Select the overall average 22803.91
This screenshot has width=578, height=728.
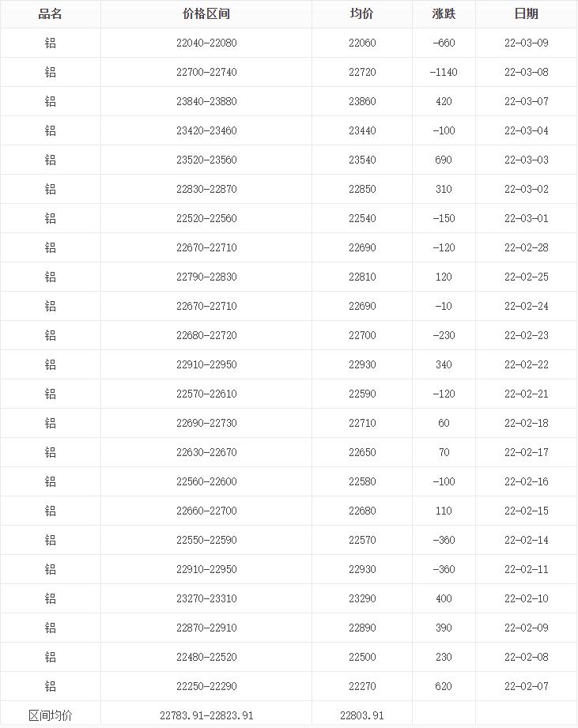tap(362, 715)
